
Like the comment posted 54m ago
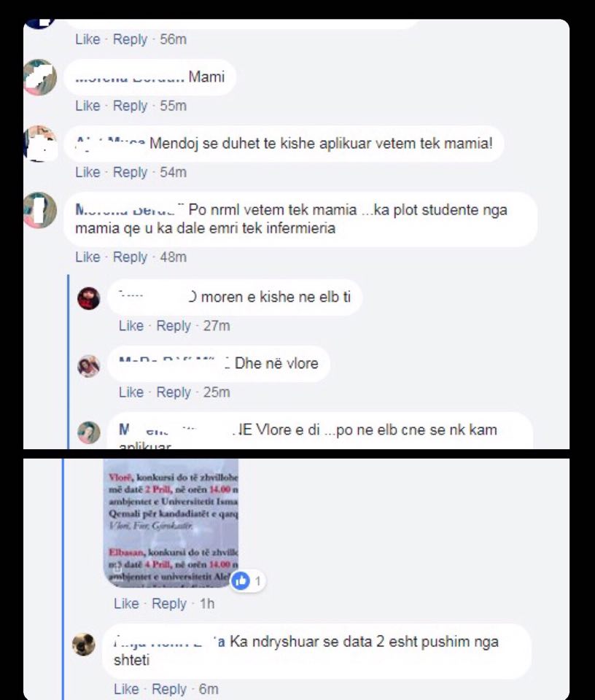click(87, 172)
